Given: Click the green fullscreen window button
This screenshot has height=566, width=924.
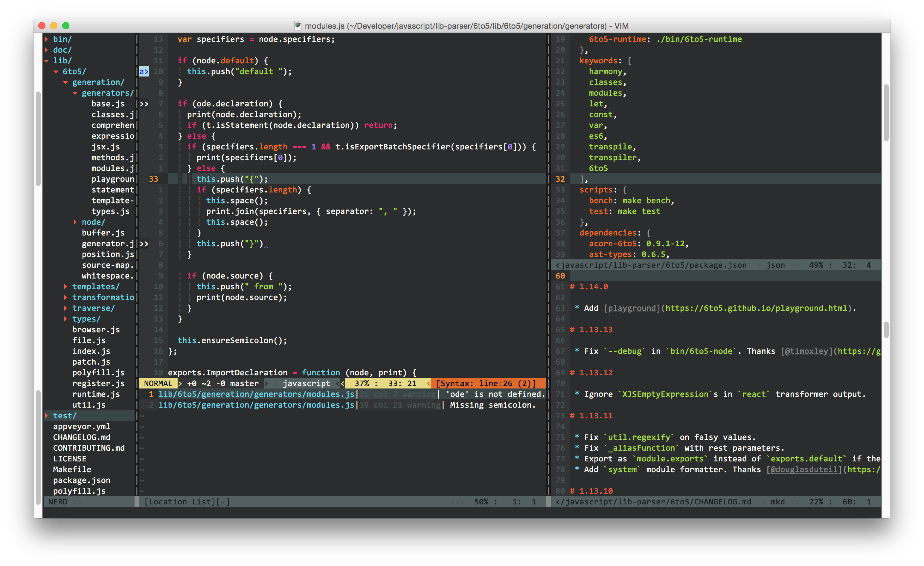Looking at the screenshot, I should click(65, 26).
